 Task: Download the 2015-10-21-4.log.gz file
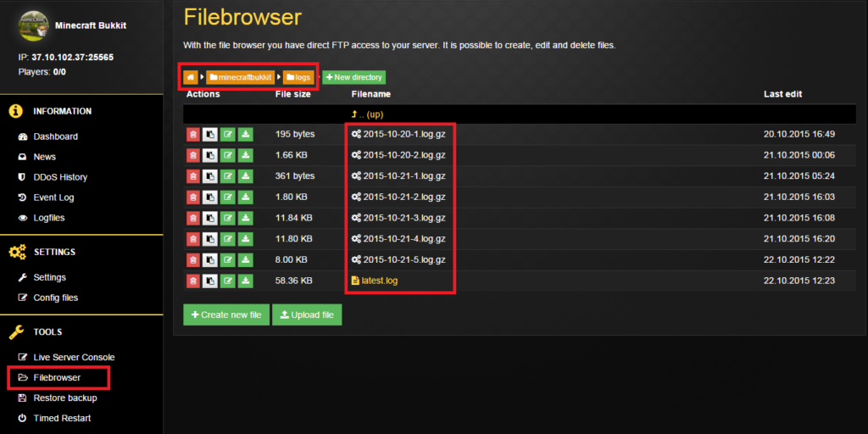pos(245,239)
